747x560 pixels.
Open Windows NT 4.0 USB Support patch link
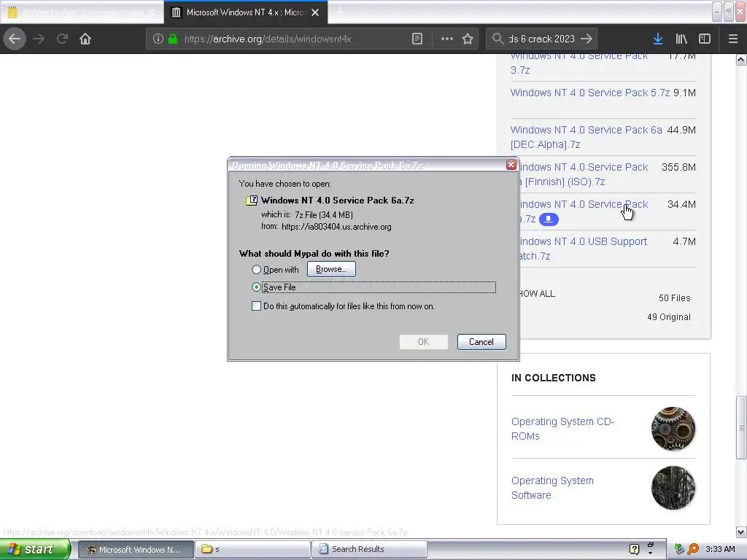[583, 249]
